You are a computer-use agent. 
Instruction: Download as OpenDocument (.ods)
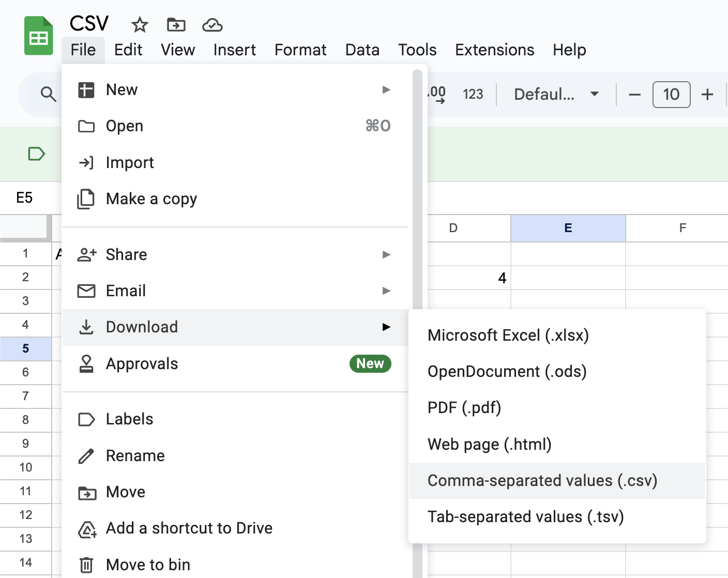tap(557, 372)
